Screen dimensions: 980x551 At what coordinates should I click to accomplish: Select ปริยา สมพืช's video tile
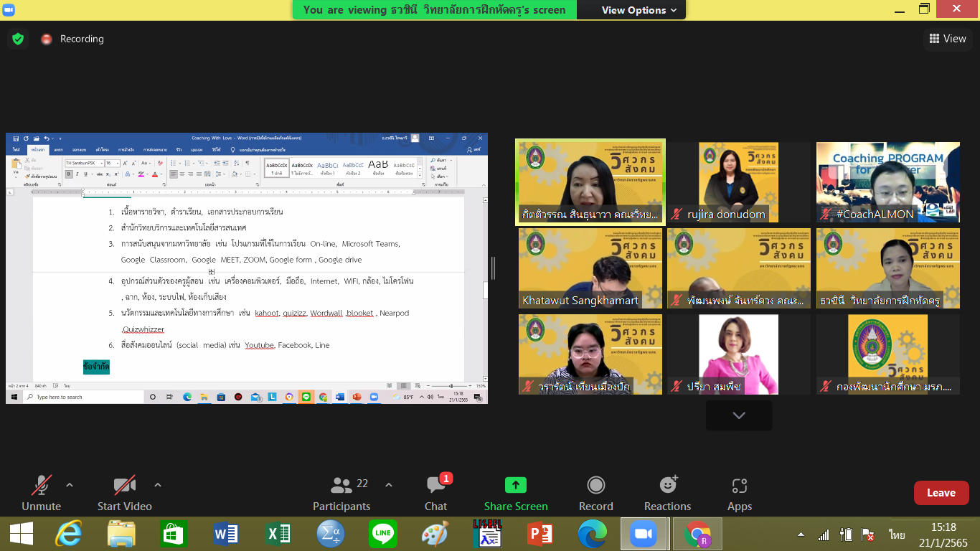pyautogui.click(x=739, y=354)
